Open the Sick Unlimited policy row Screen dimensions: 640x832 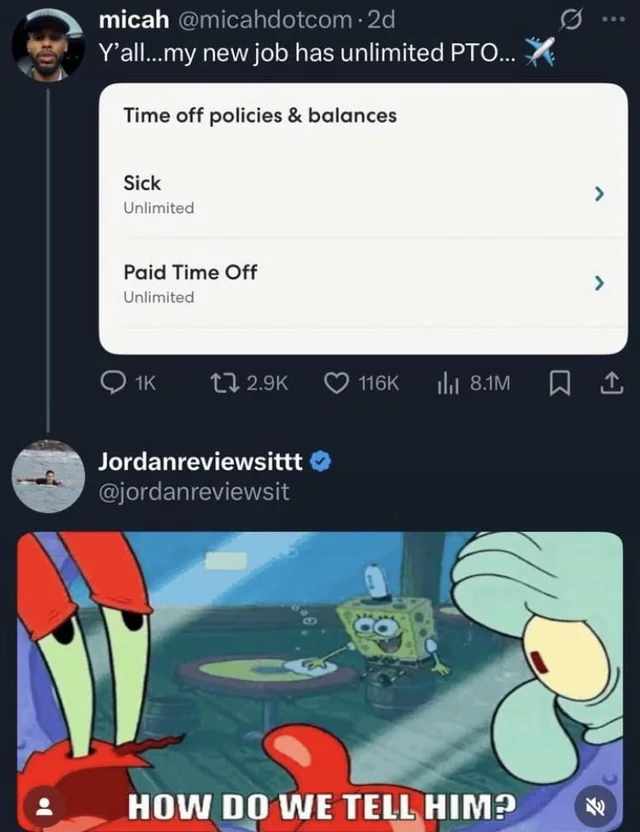364,194
